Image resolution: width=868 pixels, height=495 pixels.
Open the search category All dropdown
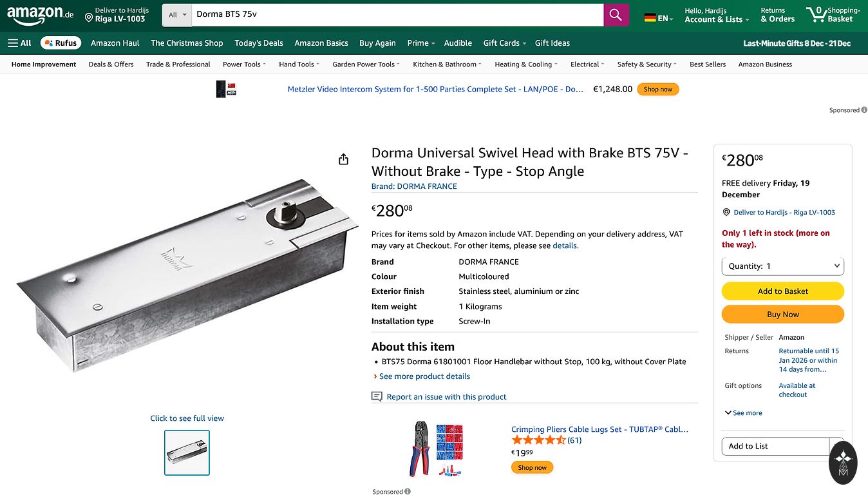(176, 15)
